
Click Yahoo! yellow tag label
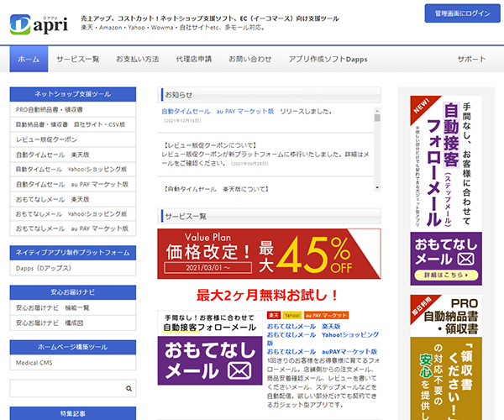pos(292,315)
